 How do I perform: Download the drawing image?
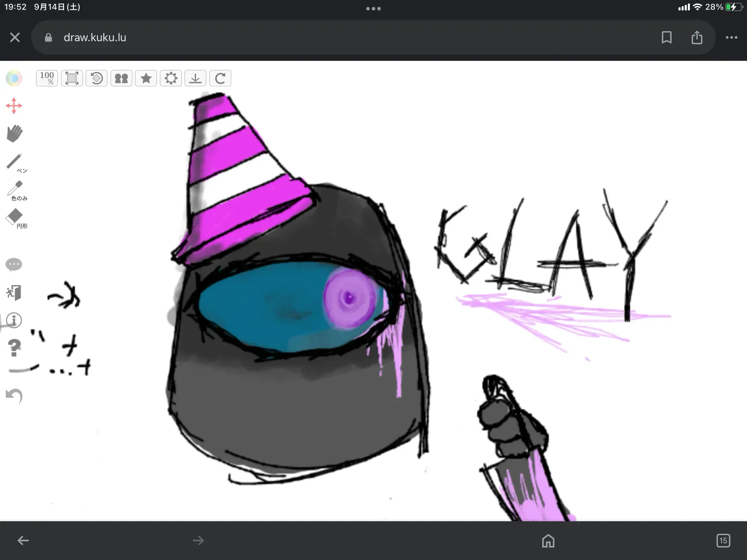pos(195,78)
